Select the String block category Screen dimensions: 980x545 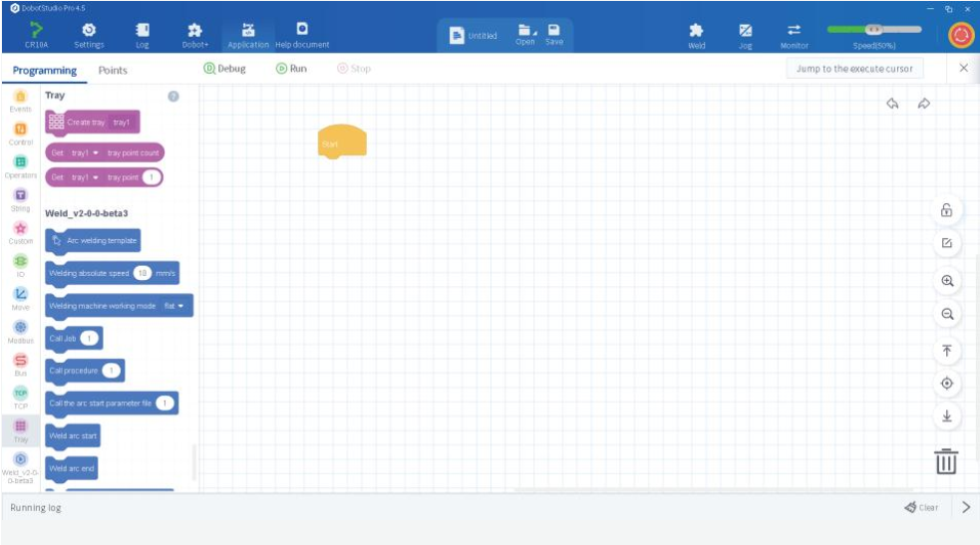(21, 200)
